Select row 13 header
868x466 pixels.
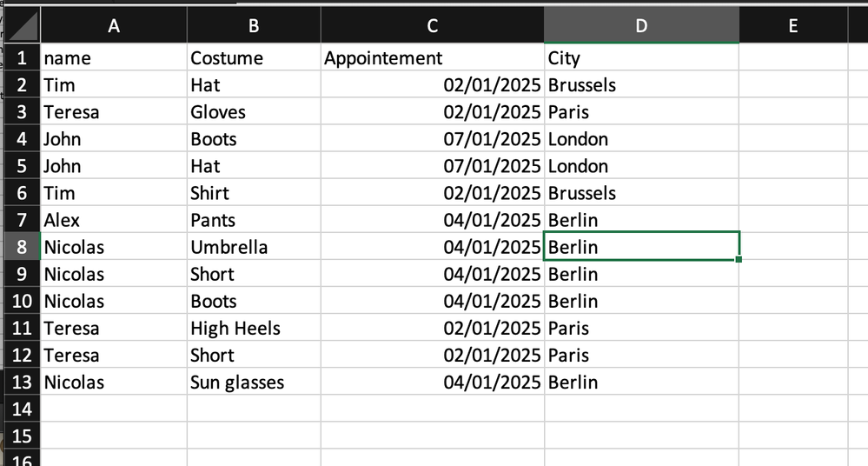point(21,382)
